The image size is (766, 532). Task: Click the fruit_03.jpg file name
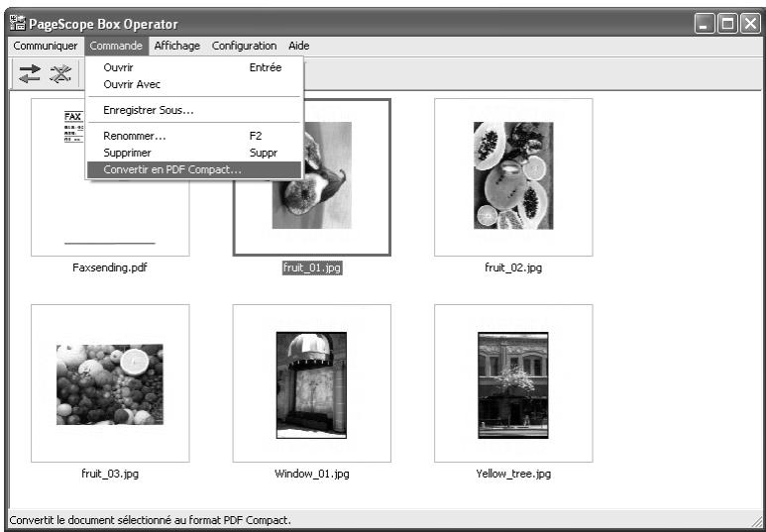coord(110,474)
